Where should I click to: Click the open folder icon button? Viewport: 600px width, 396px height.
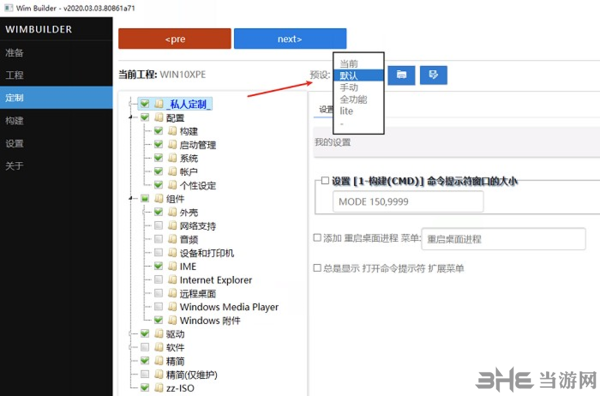(x=401, y=75)
